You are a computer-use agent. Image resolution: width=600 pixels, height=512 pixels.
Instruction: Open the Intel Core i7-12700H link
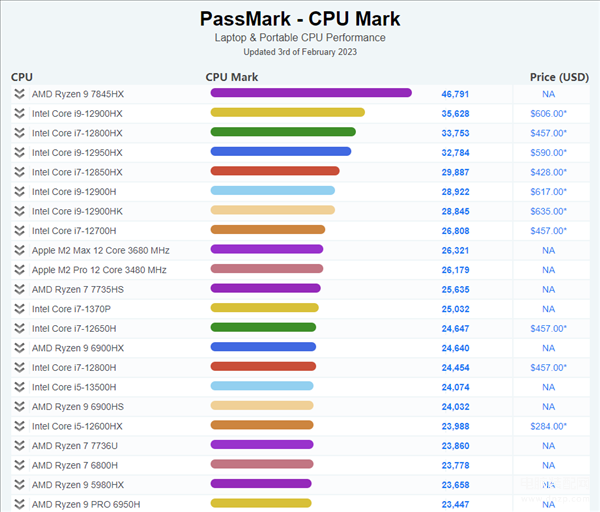coord(74,231)
